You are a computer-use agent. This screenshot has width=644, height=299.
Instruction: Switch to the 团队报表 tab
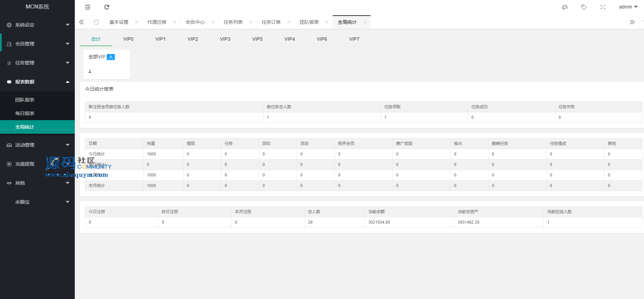click(309, 22)
